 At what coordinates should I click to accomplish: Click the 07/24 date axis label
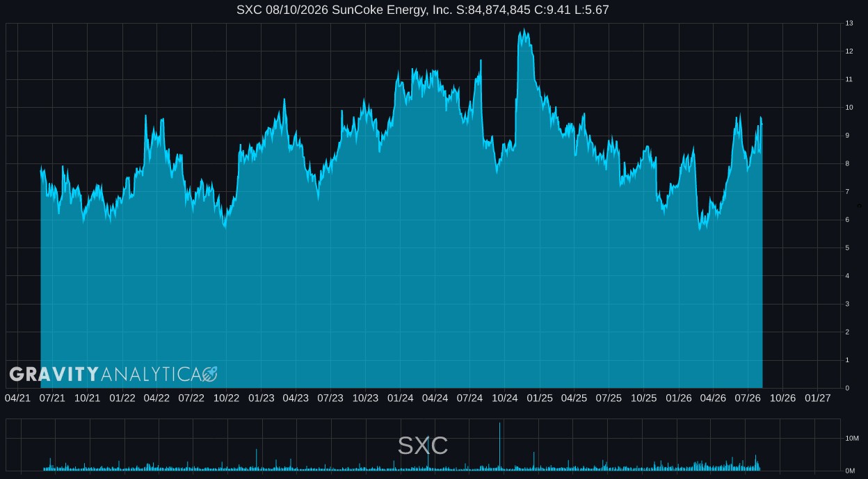coord(469,398)
